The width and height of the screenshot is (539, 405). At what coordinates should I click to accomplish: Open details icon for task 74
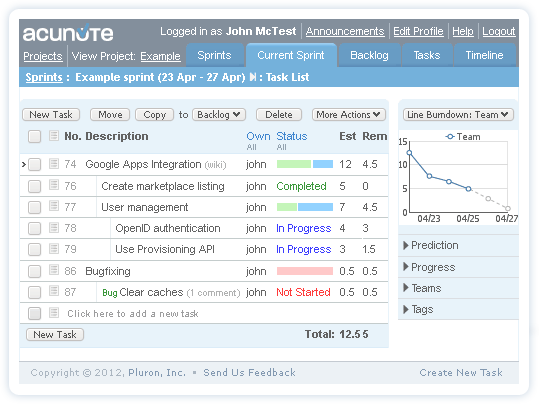coord(54,163)
